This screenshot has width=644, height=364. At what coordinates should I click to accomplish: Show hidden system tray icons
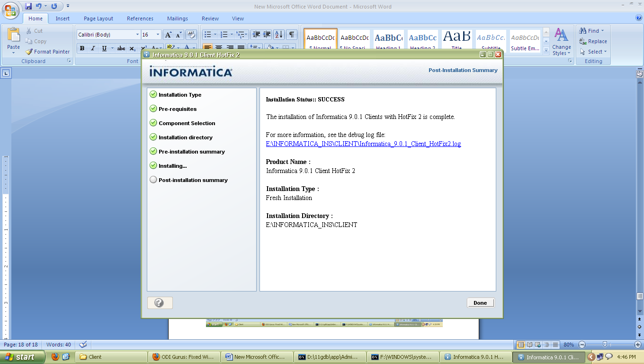point(591,357)
